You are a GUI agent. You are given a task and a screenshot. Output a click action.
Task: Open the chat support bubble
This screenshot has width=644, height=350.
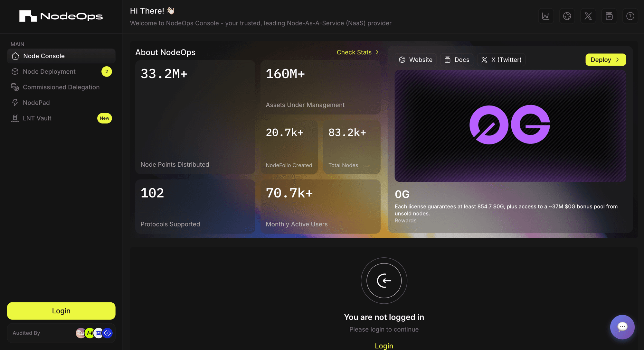pyautogui.click(x=622, y=327)
